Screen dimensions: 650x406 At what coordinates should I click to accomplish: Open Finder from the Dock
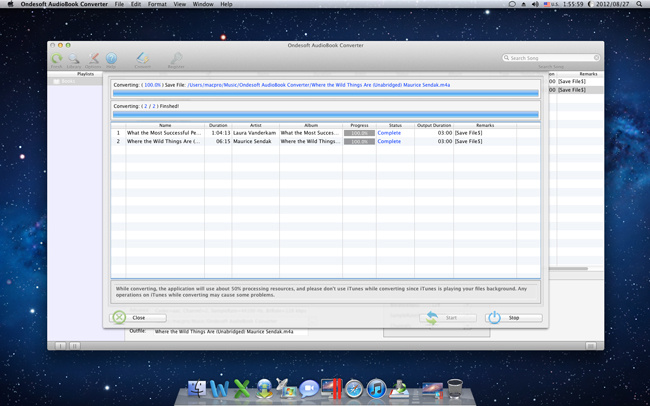(197, 389)
